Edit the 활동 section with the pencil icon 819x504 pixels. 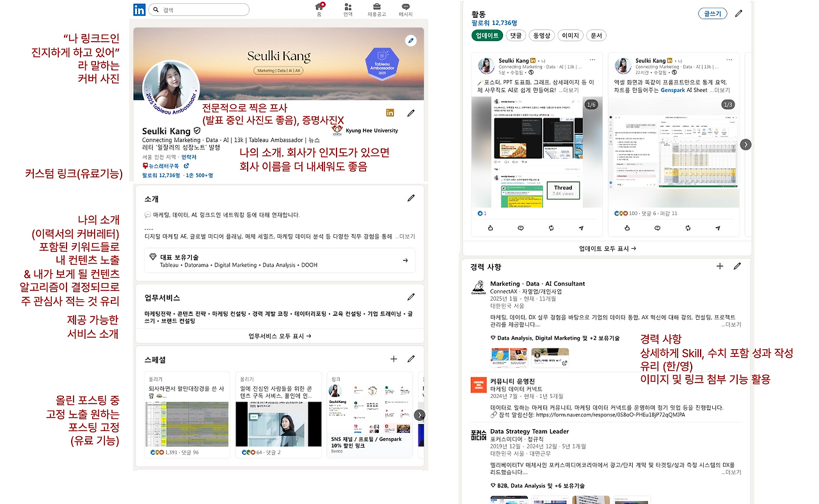coord(738,13)
